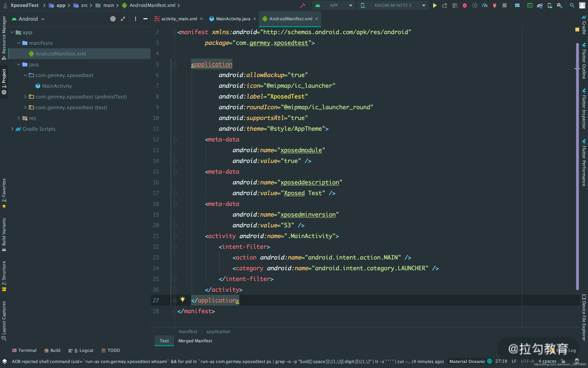Viewport: 588px width, 368px height.
Task: Click the 'src' breadcrumb in navigation bar
Action: click(x=81, y=5)
